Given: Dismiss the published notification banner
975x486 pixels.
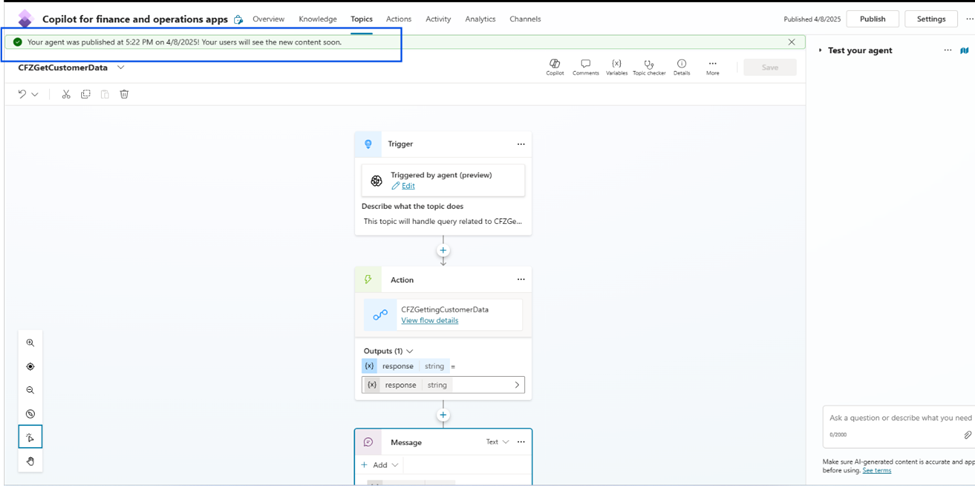Looking at the screenshot, I should (x=792, y=42).
